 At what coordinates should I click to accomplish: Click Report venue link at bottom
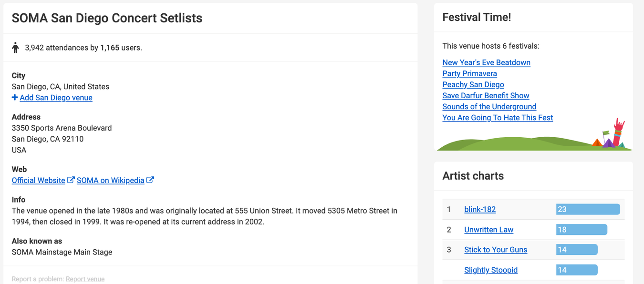tap(85, 279)
